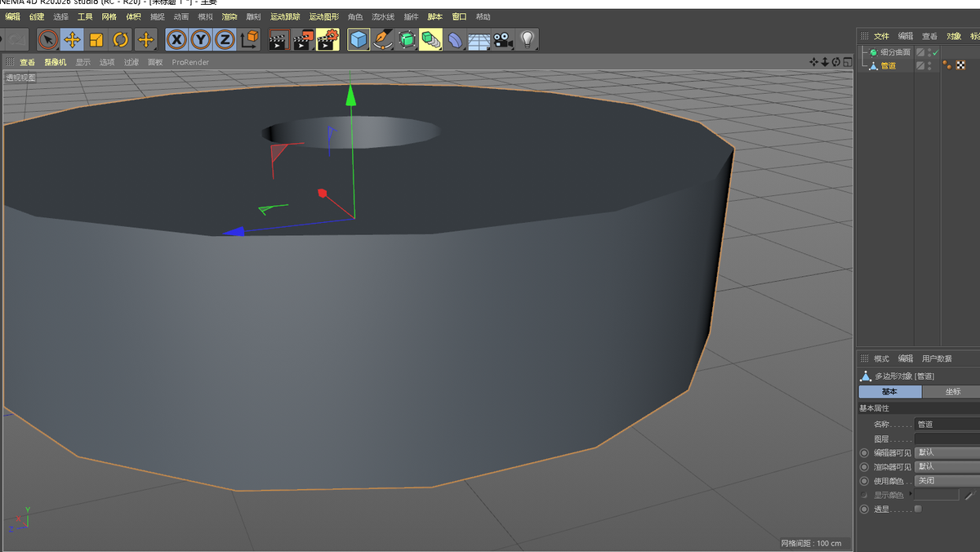Activate the Scale tool
Screen dimensions: 980x552
(96, 39)
